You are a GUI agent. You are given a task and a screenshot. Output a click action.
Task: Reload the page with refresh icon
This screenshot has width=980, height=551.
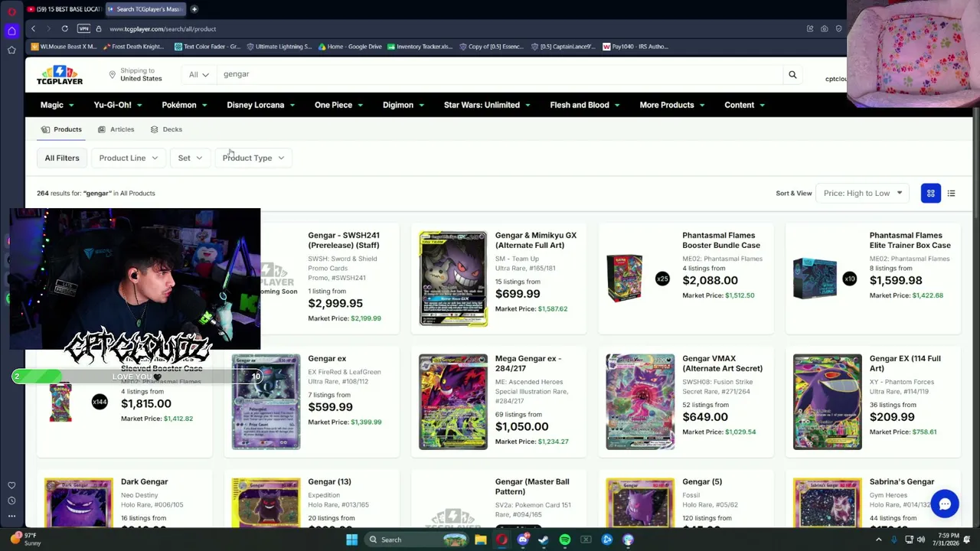tap(65, 29)
